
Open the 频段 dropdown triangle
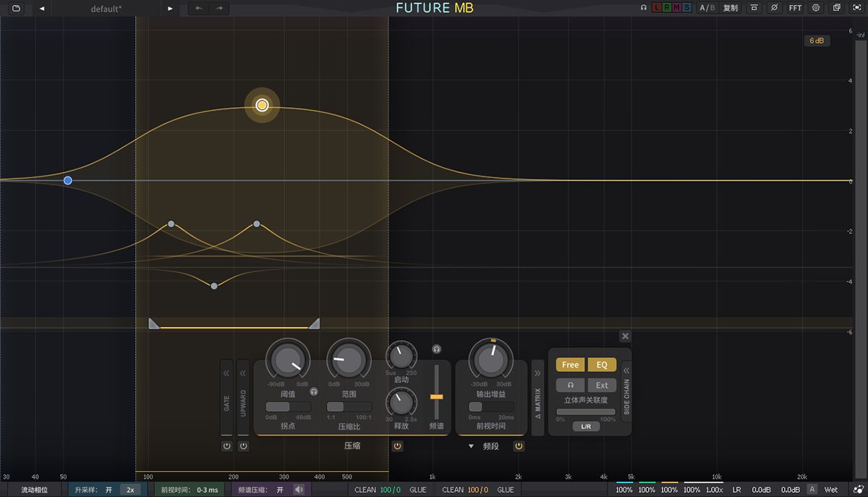click(x=471, y=446)
